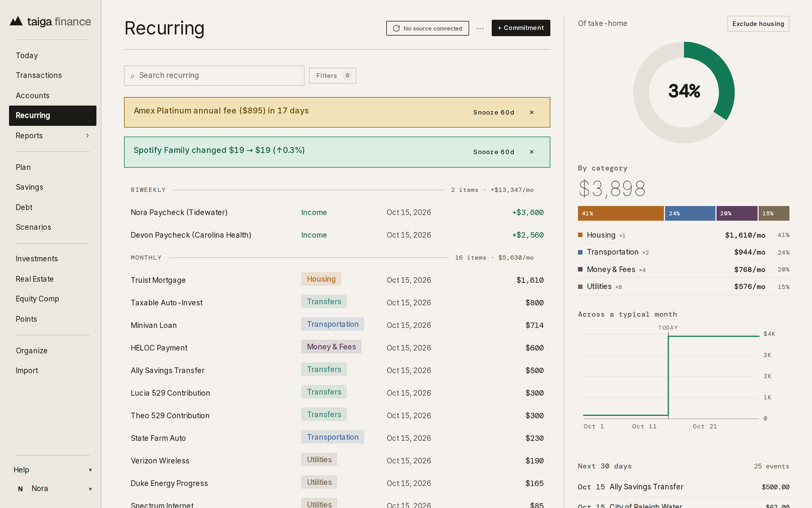Expand the Reports submenu chevron
Image resolution: width=812 pixels, height=508 pixels.
click(x=87, y=135)
